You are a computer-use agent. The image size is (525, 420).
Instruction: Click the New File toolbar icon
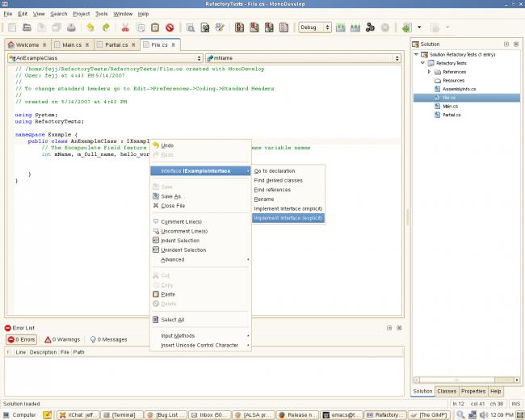click(x=12, y=27)
